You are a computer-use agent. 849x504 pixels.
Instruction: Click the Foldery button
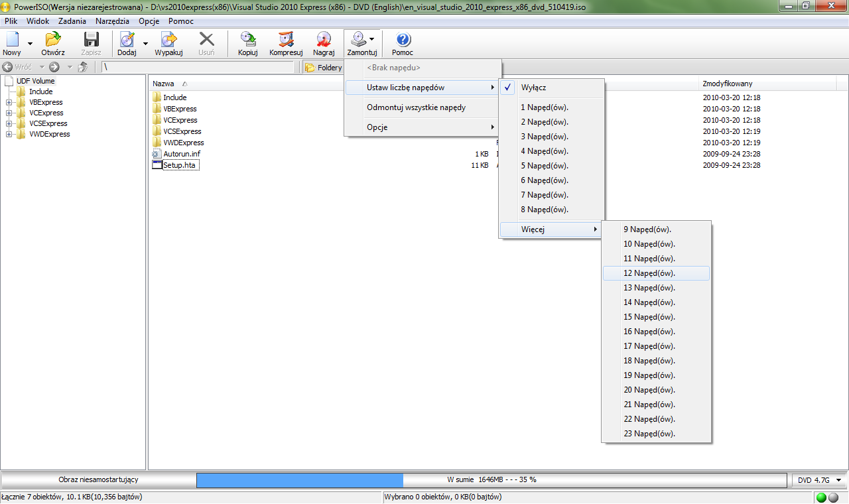(323, 68)
